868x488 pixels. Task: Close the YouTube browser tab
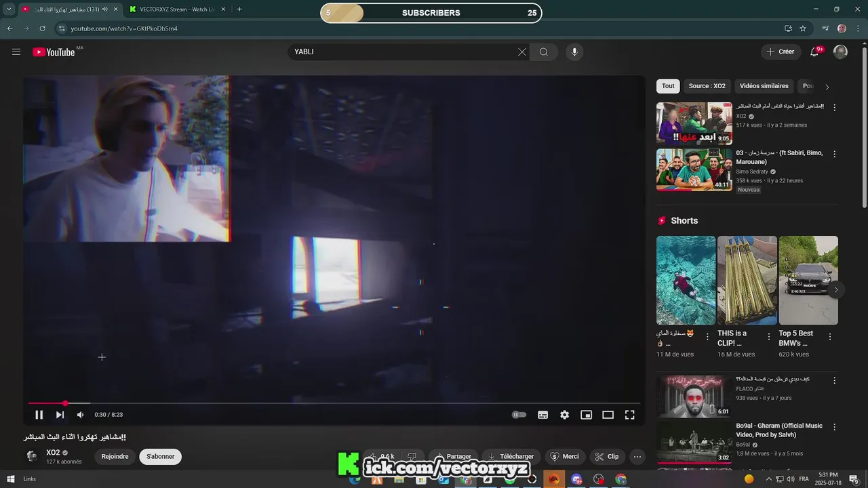tap(115, 9)
